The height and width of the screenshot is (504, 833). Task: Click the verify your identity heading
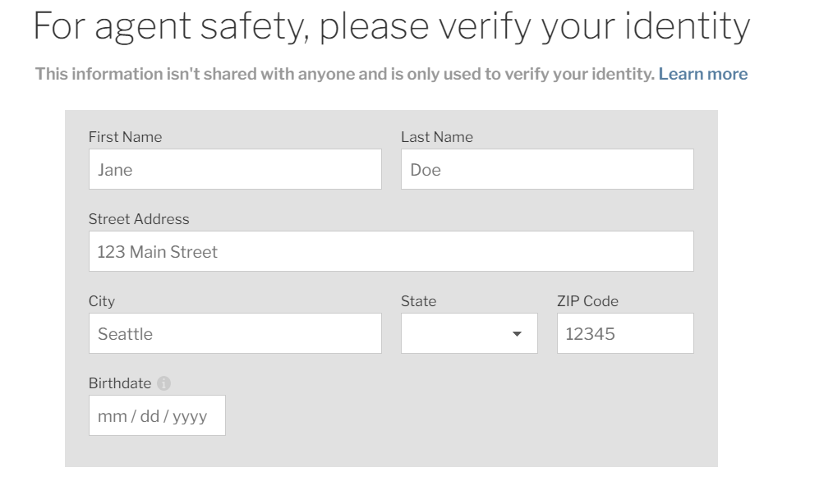click(391, 26)
